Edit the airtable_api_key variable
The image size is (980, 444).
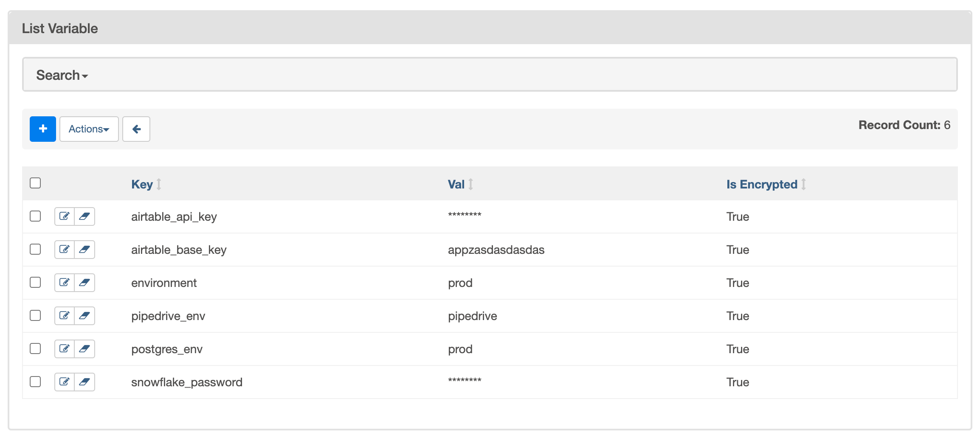[65, 216]
